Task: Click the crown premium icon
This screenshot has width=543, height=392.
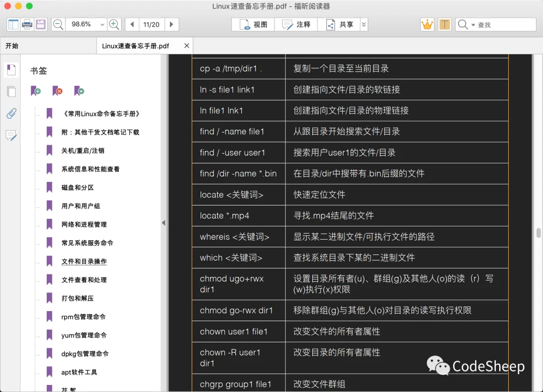Action: (427, 25)
